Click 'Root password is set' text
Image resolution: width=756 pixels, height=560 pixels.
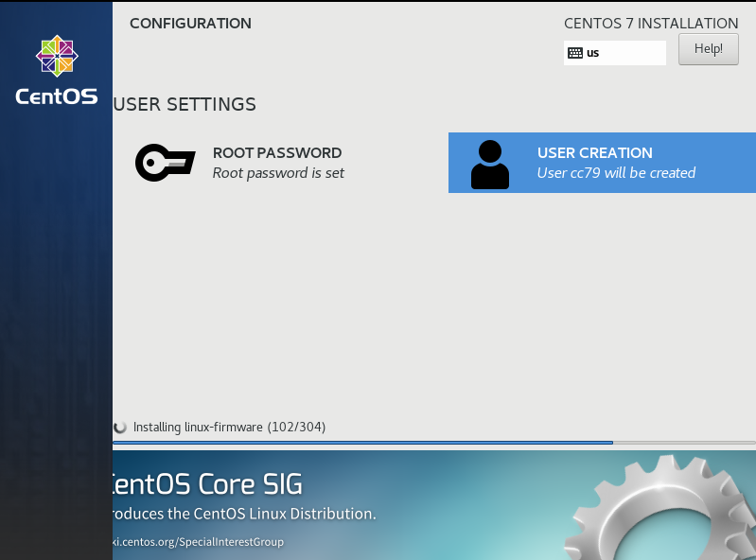pyautogui.click(x=278, y=173)
